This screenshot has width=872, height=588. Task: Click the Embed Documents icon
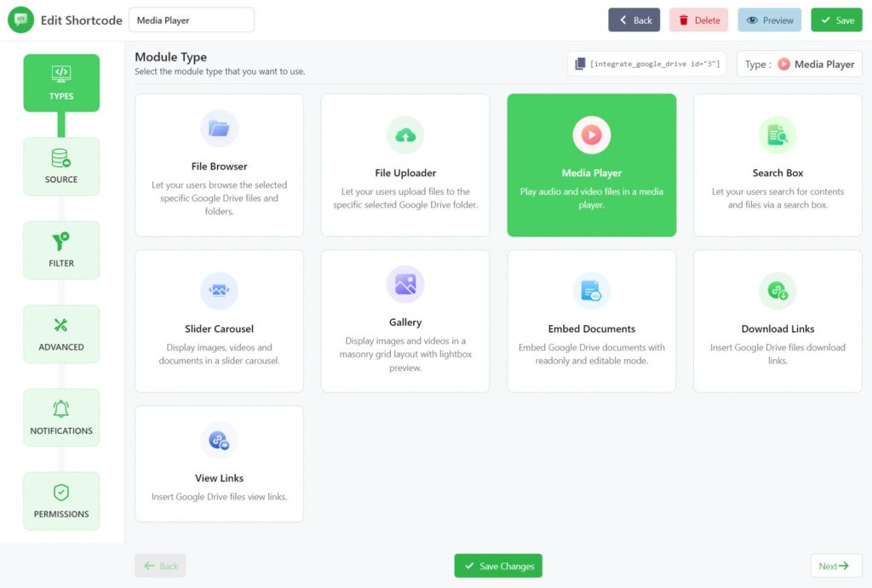click(592, 291)
